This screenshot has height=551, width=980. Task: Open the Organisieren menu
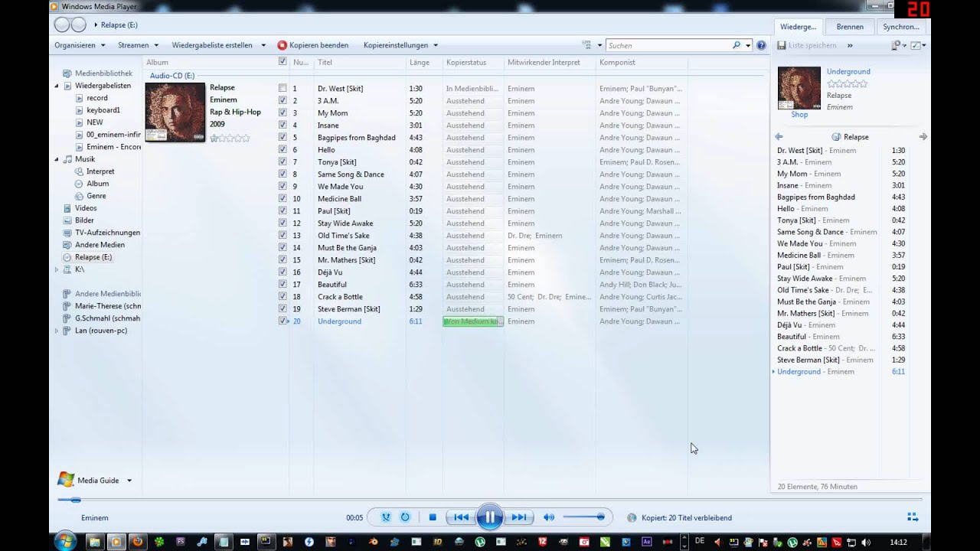80,45
